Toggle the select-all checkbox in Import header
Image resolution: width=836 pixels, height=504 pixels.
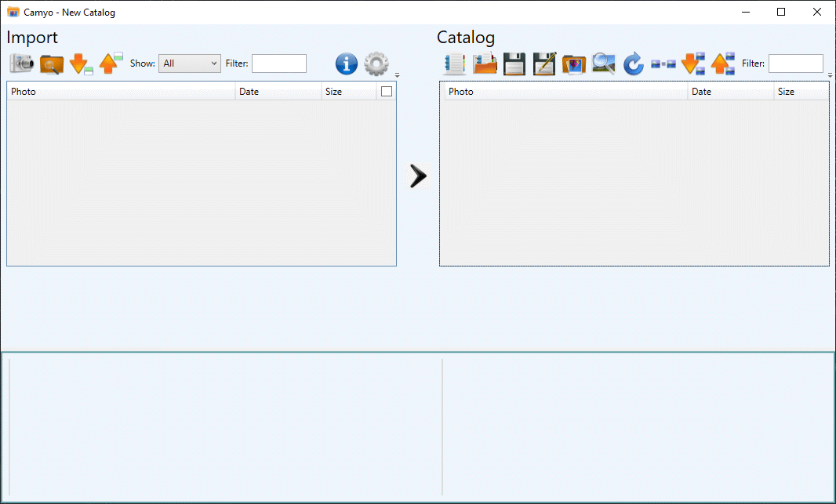[387, 92]
